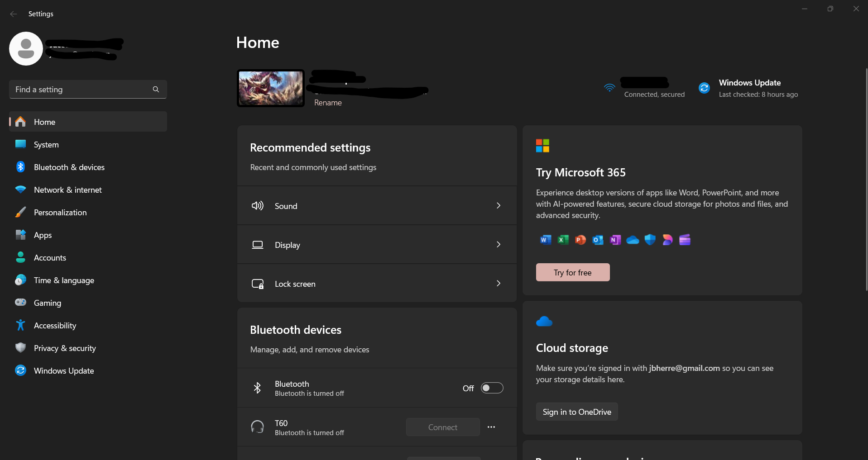Click the Privacy & security shield icon
Viewport: 868px width, 460px height.
point(20,348)
